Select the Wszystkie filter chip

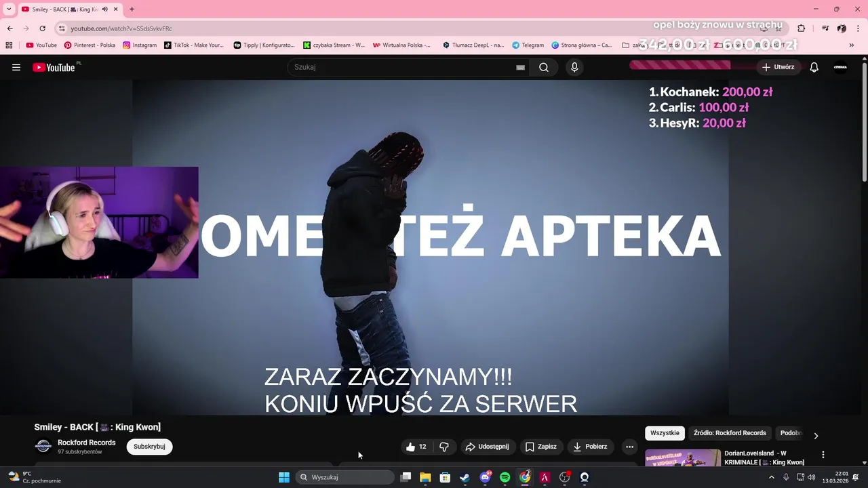(x=665, y=433)
